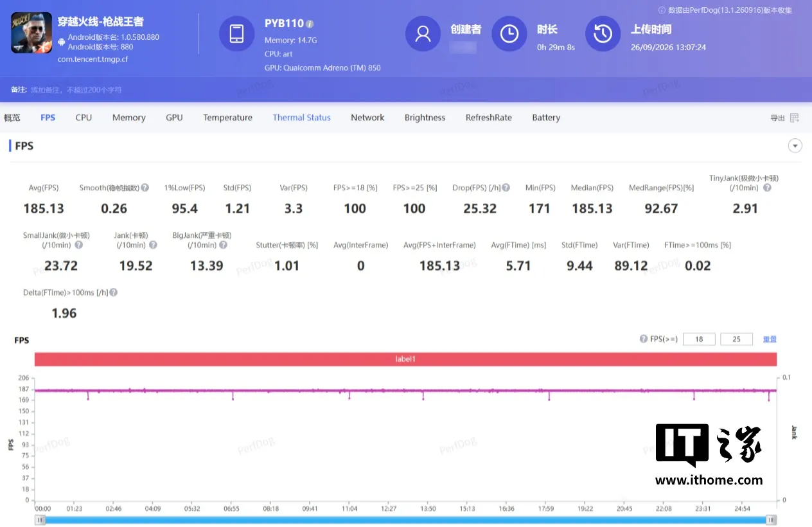812x527 pixels.
Task: Click help icon next to TinyJank /10min
Action: coord(767,188)
